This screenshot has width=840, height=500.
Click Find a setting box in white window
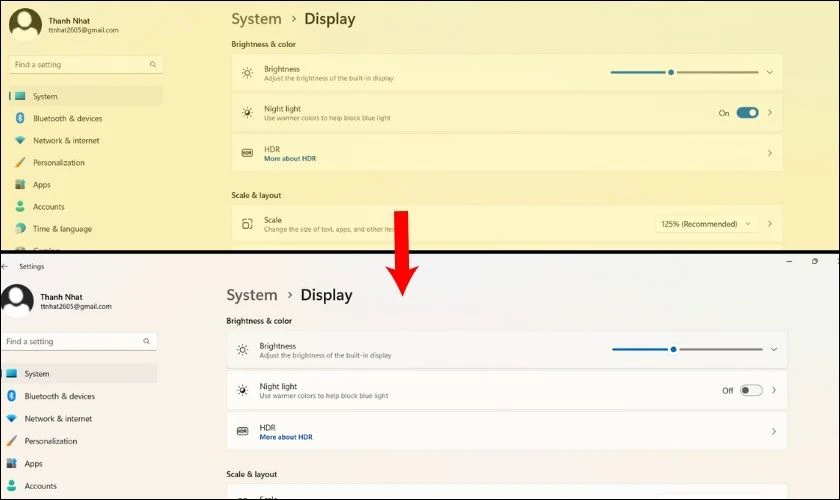79,341
